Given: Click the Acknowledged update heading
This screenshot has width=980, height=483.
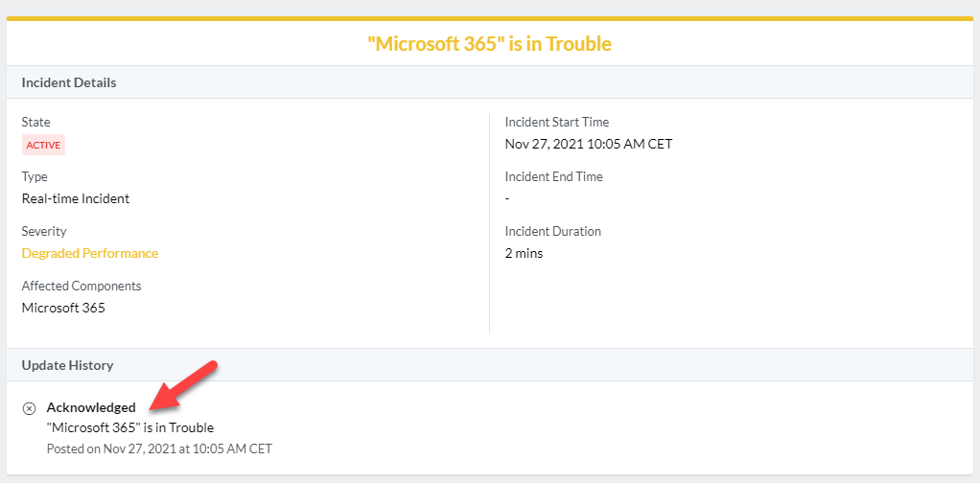Looking at the screenshot, I should [91, 407].
